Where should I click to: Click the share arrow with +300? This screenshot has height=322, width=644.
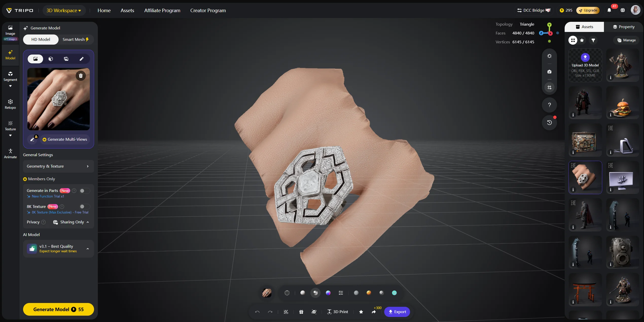(374, 312)
